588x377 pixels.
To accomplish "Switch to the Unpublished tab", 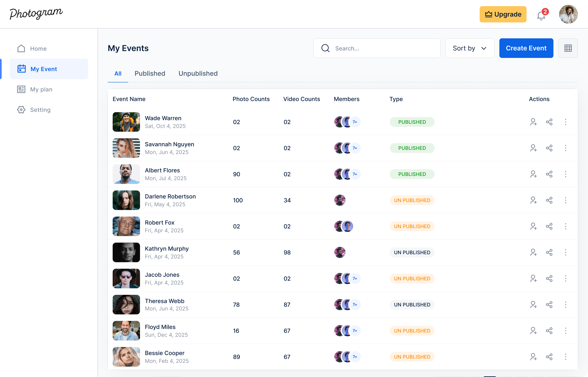I will click(x=198, y=73).
